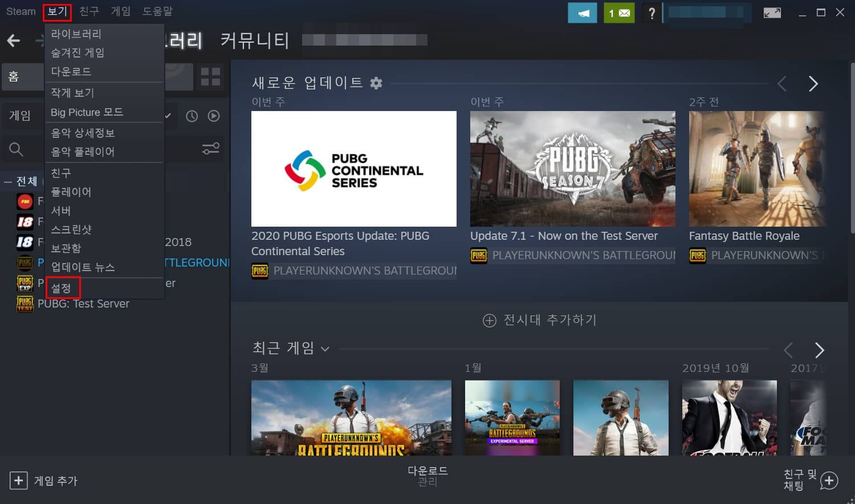
Task: Click the question mark help icon
Action: [x=652, y=13]
